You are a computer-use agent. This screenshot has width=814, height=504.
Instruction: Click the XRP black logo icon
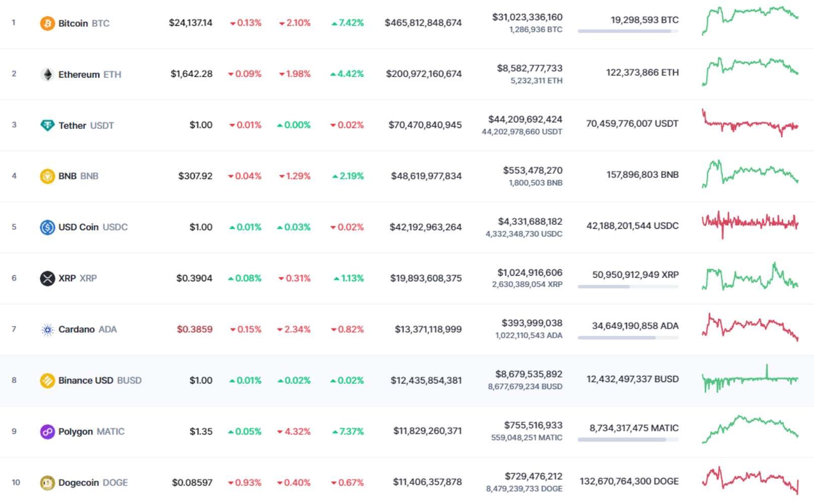tap(47, 278)
